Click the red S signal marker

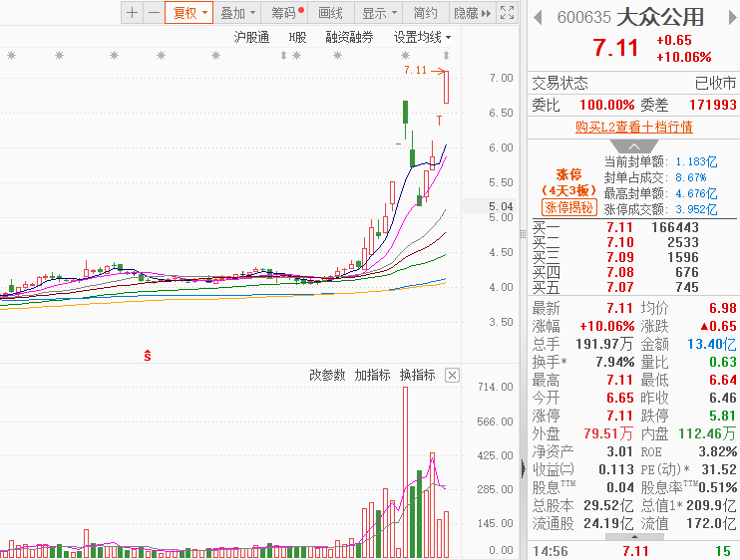(148, 356)
